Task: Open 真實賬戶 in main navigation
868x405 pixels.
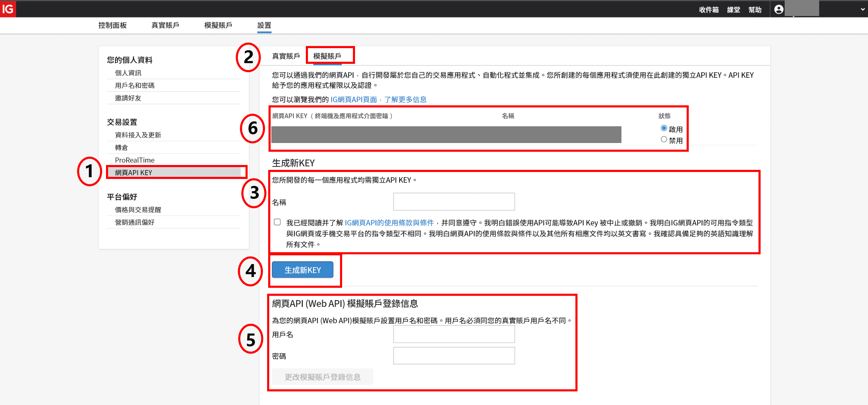Action: pos(165,25)
